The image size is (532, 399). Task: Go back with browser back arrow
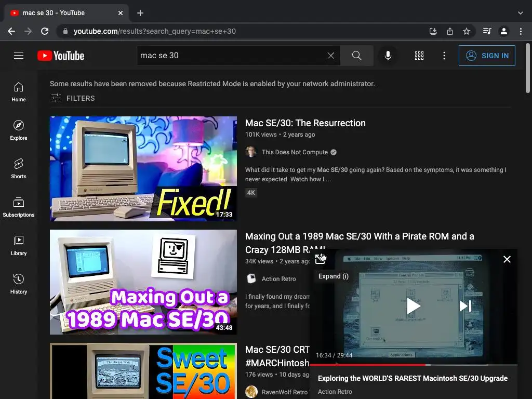[11, 31]
